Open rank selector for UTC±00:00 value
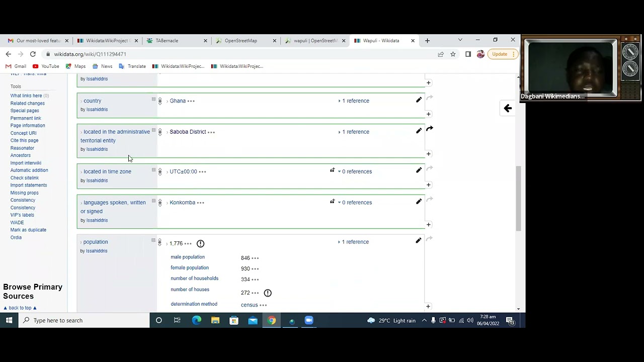 coord(160,172)
